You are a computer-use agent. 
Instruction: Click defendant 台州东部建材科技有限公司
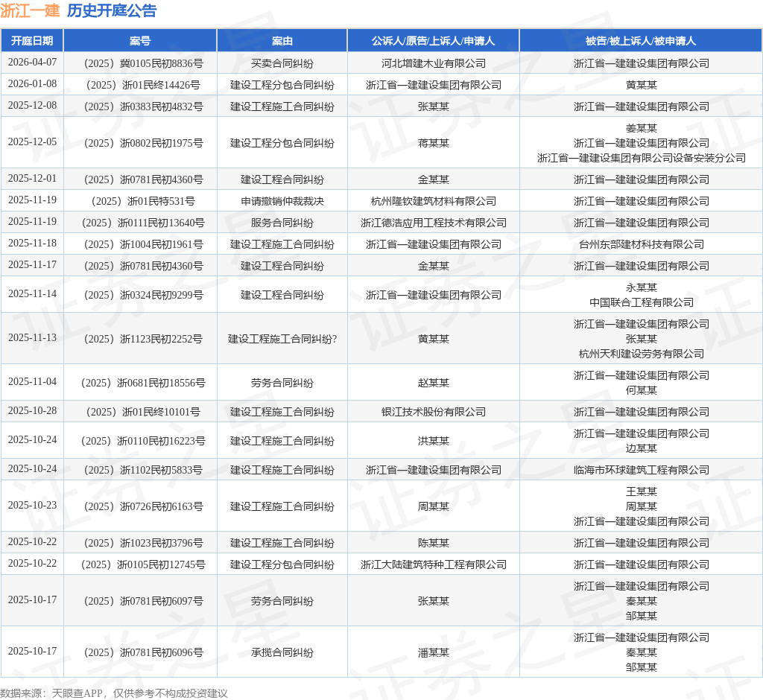click(x=642, y=244)
